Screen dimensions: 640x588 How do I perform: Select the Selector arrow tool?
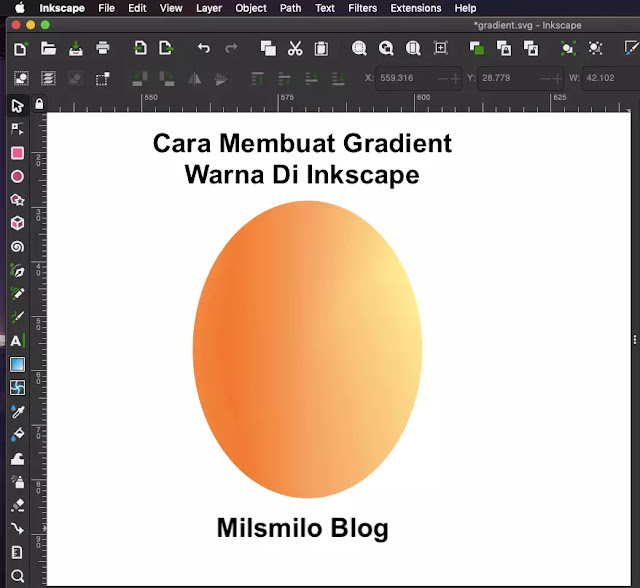pyautogui.click(x=18, y=106)
